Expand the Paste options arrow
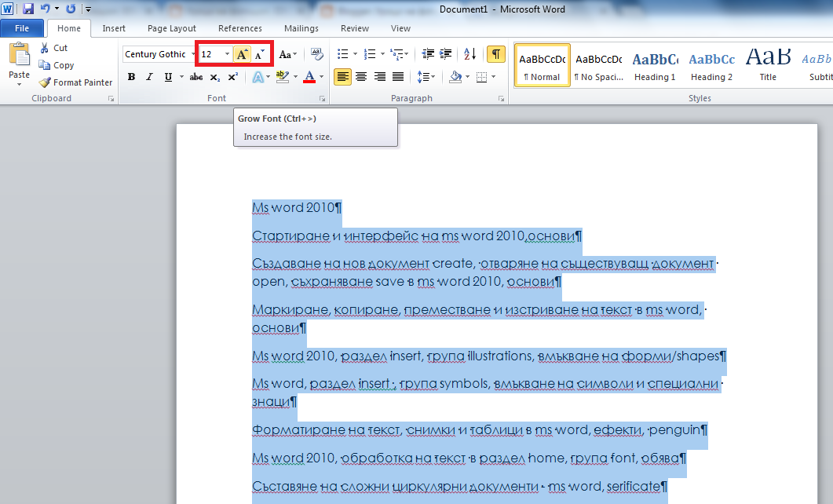Image resolution: width=833 pixels, height=504 pixels. [19, 85]
